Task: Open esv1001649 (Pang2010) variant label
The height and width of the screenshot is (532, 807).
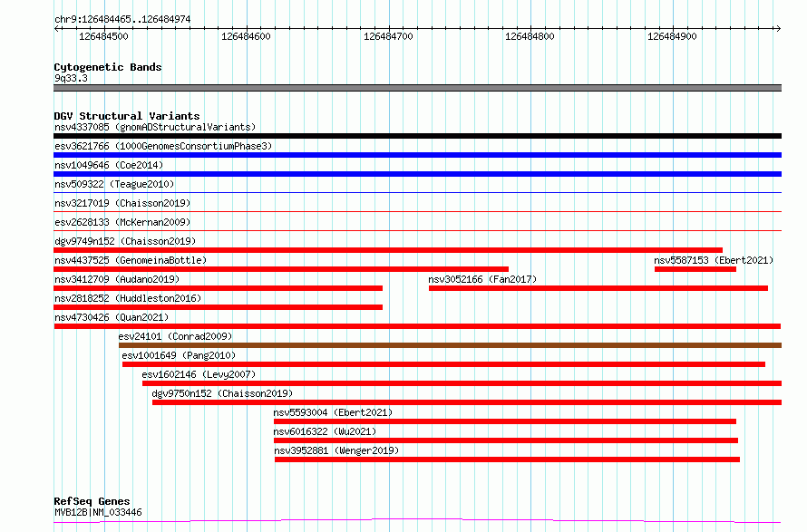Action: click(179, 355)
